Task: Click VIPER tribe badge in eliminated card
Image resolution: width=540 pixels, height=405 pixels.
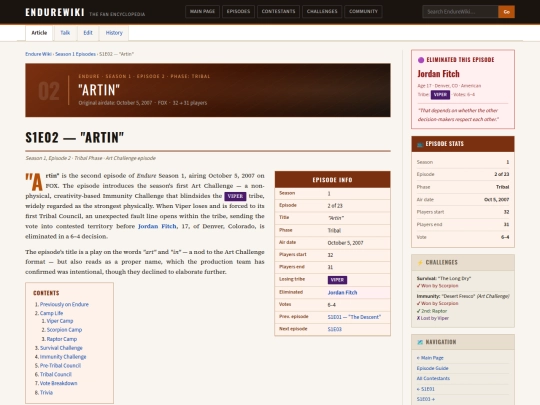Action: (440, 95)
